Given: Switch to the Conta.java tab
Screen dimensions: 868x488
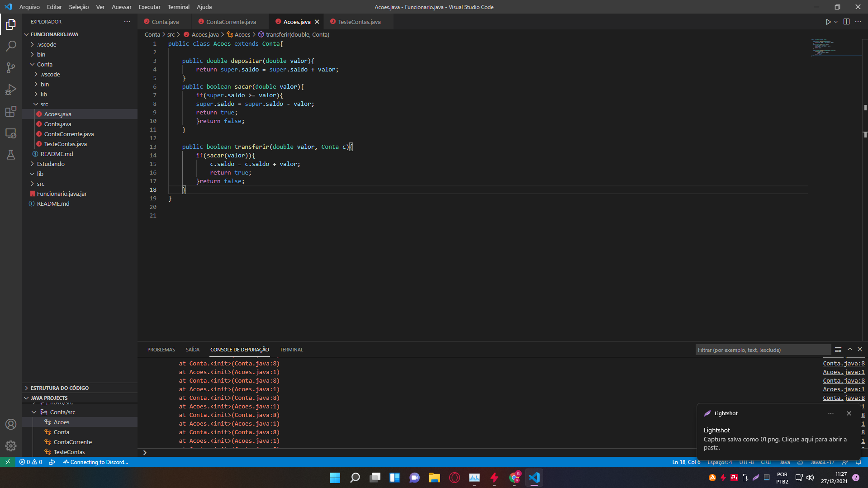Looking at the screenshot, I should coord(165,22).
